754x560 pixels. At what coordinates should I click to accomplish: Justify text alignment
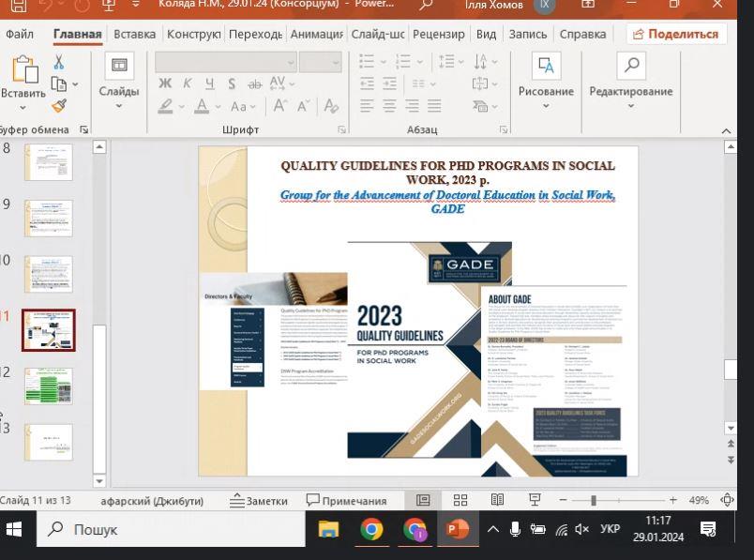pos(434,106)
